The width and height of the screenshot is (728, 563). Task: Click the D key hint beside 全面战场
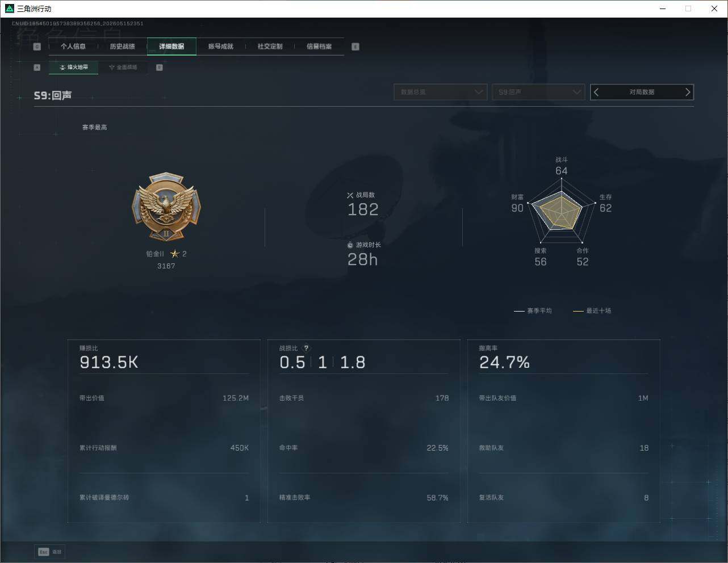coord(160,68)
